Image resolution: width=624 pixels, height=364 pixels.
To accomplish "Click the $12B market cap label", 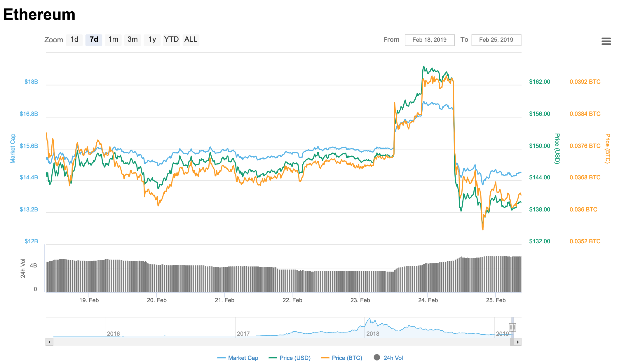I will point(31,241).
